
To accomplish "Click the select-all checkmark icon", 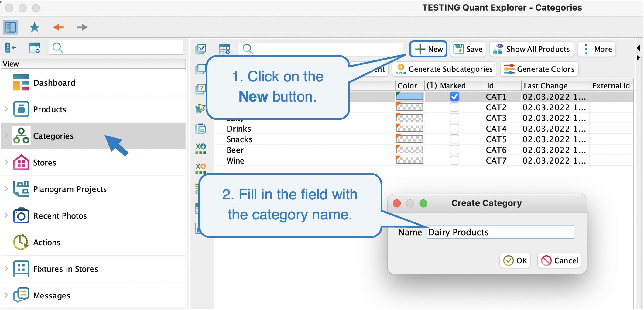I will [x=201, y=49].
